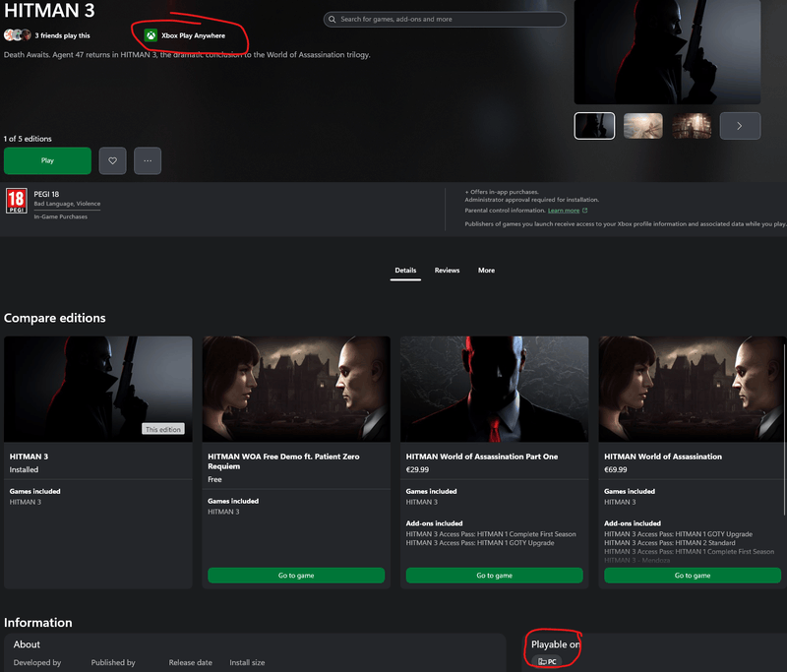Click the HITMAN 3 page title
787x672 pixels.
(49, 10)
